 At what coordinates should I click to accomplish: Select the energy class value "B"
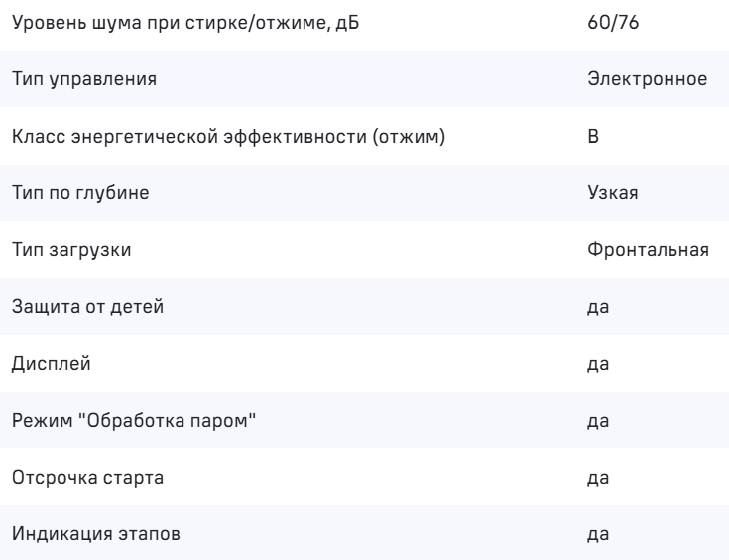[x=593, y=136]
